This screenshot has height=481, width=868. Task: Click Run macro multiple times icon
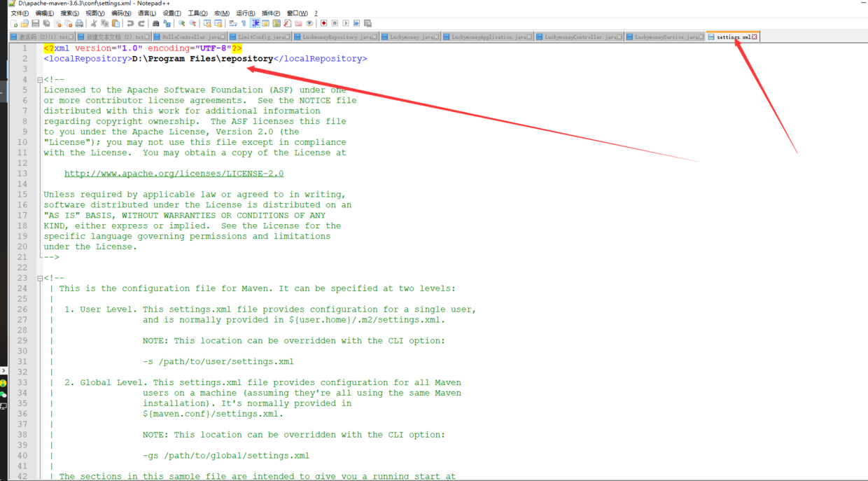click(x=356, y=23)
